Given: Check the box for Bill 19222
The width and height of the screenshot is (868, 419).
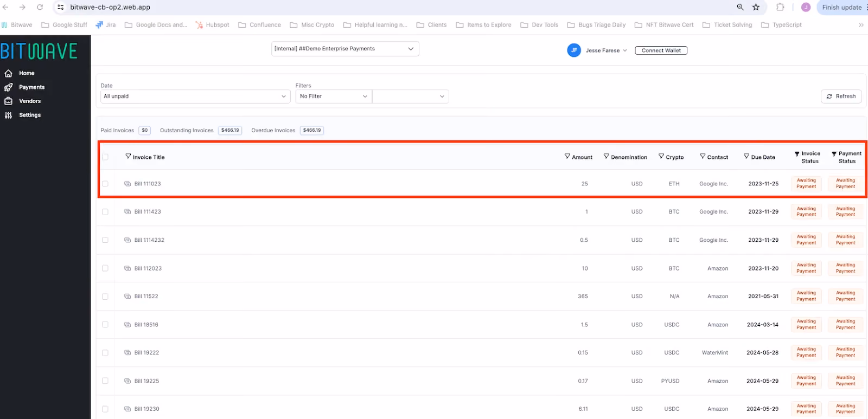Looking at the screenshot, I should [x=105, y=353].
